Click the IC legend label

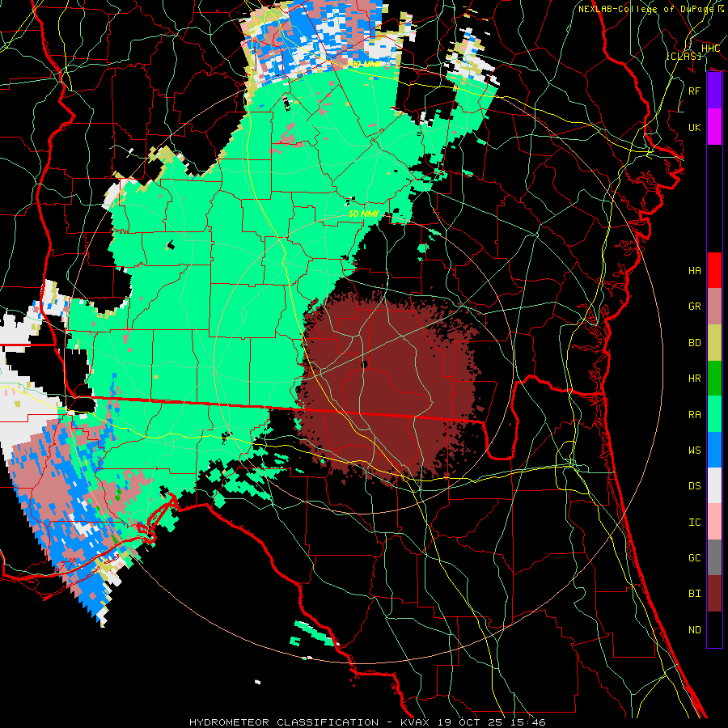694,522
